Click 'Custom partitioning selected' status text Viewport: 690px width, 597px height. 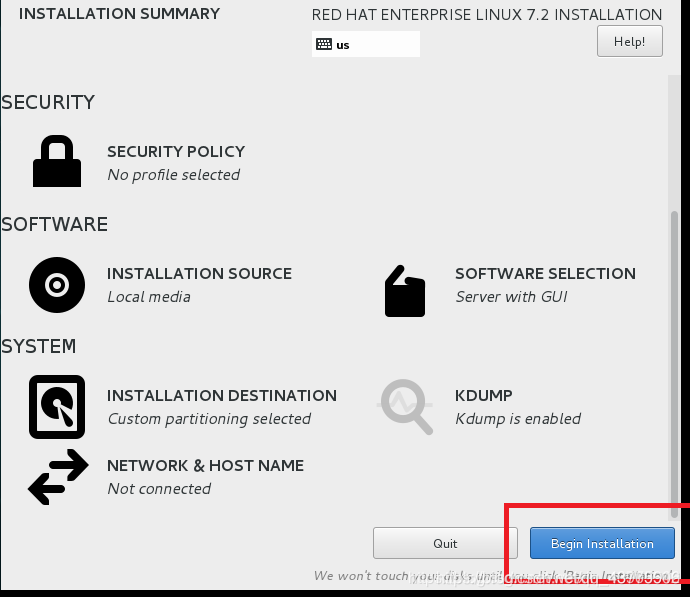(209, 419)
